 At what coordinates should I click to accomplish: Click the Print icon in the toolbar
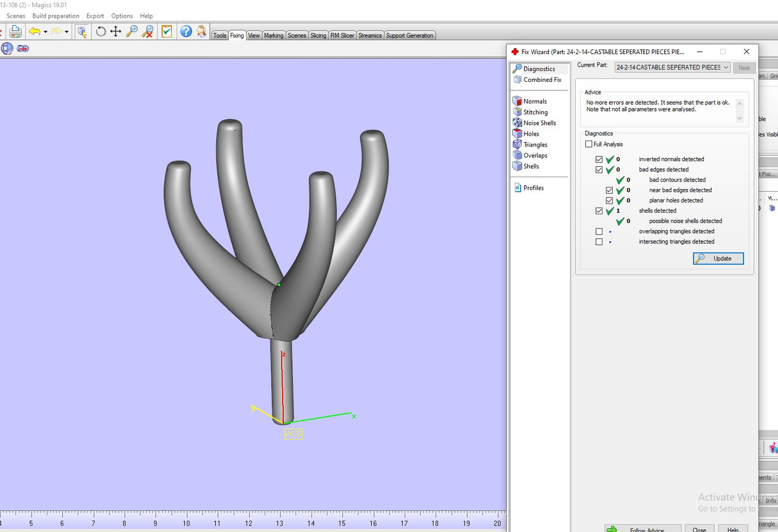point(15,32)
